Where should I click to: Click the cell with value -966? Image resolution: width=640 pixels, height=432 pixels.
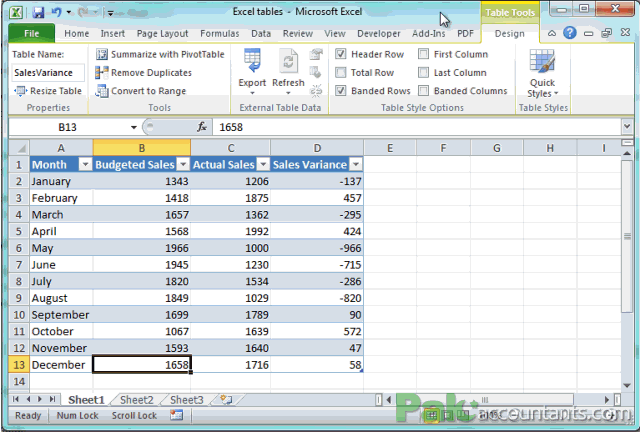click(x=317, y=248)
